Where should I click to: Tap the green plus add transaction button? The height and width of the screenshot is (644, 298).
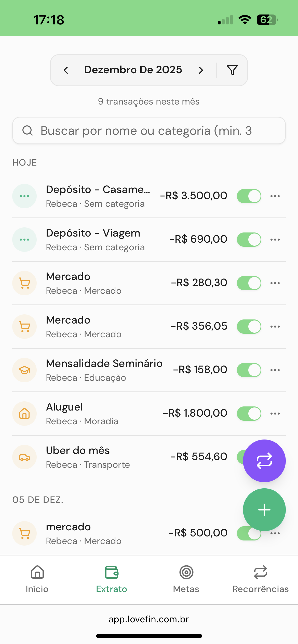(264, 509)
